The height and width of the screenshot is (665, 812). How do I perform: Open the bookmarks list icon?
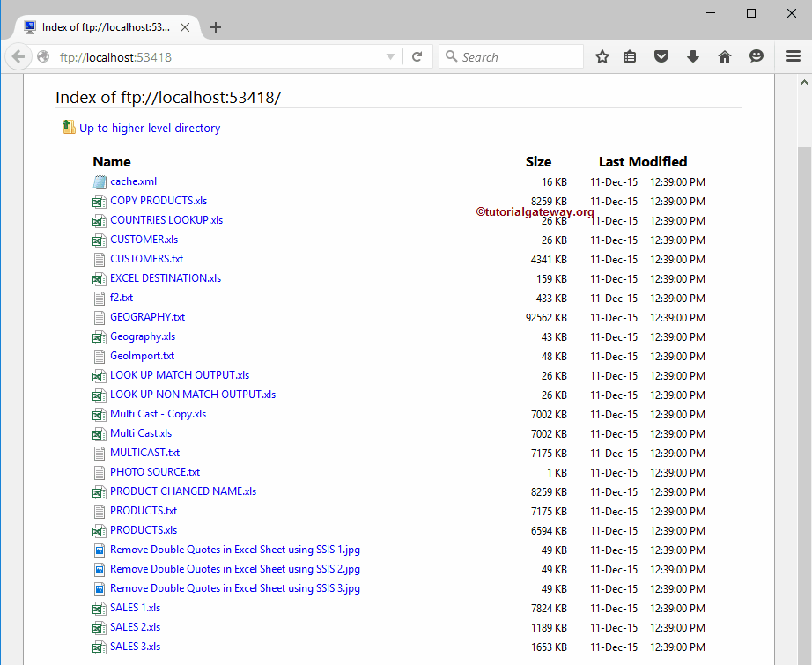pos(630,57)
